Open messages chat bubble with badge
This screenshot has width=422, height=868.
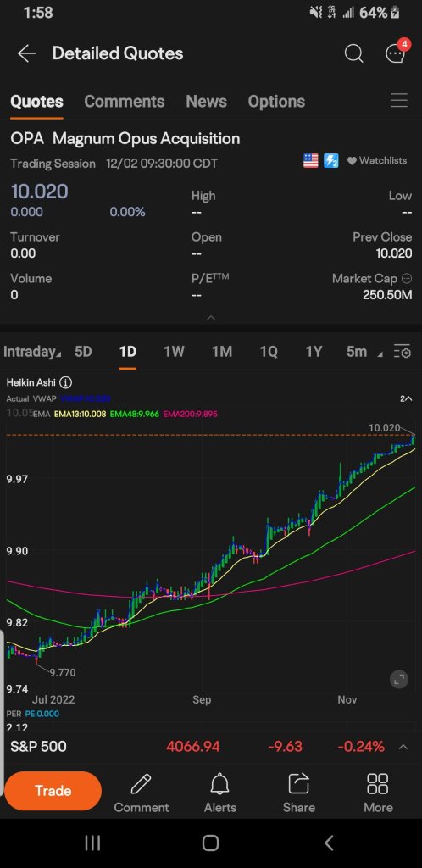(396, 53)
